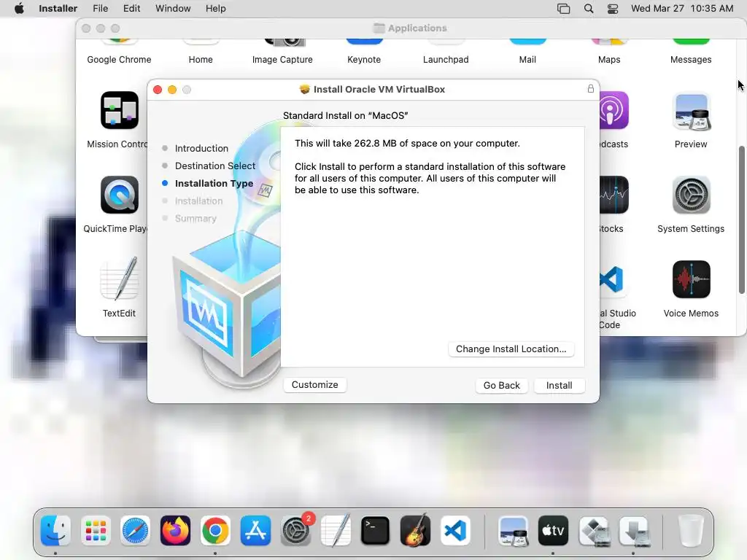
Task: Click the Applications window scrollbar
Action: point(741,220)
